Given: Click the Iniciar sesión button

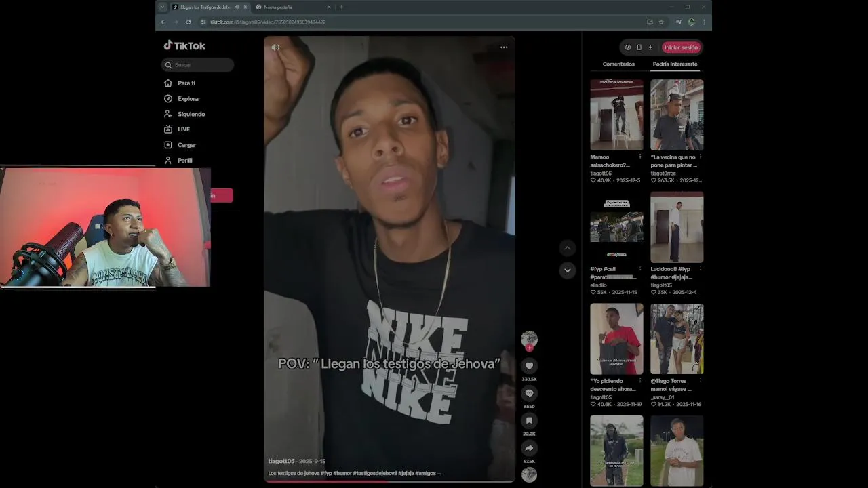Looking at the screenshot, I should [x=681, y=47].
